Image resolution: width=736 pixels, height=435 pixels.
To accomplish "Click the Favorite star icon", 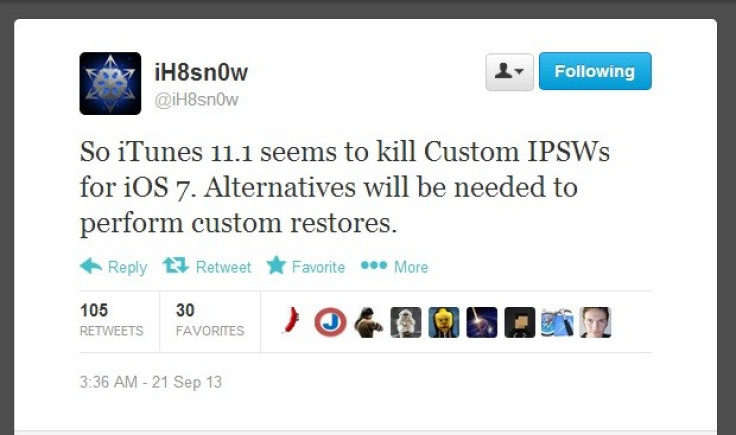I will pyautogui.click(x=276, y=266).
